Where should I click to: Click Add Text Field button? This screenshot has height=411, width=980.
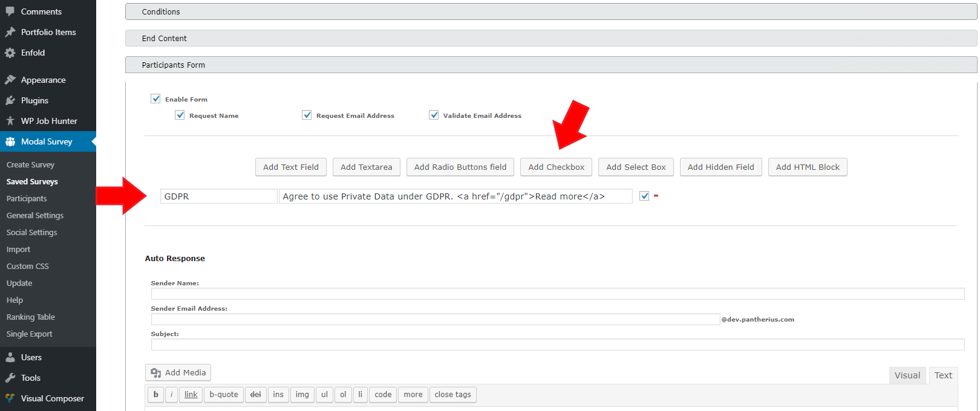click(x=291, y=167)
